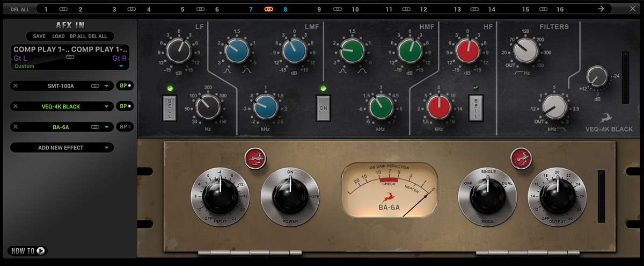Bypass the VEQ-4K BLACK effect with BP

(125, 106)
